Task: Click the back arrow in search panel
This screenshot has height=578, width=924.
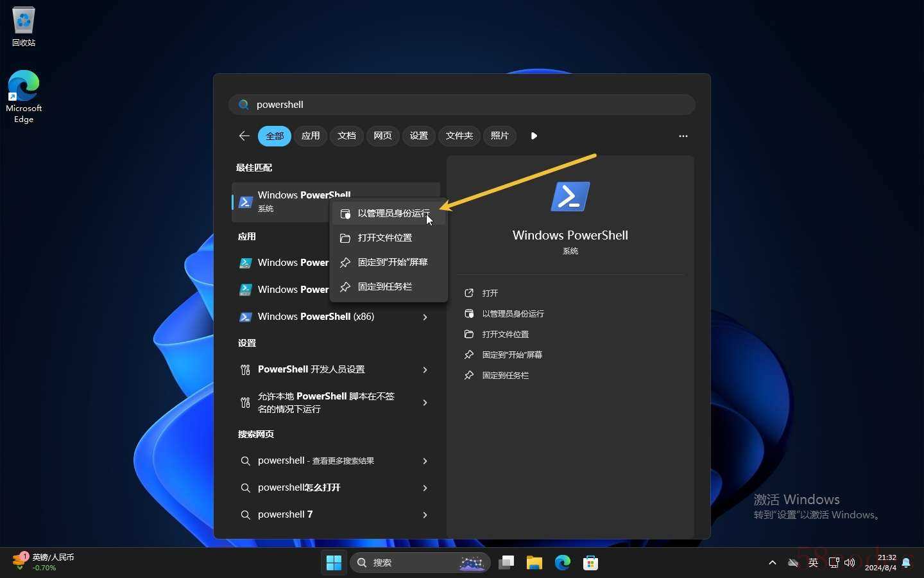Action: (244, 136)
